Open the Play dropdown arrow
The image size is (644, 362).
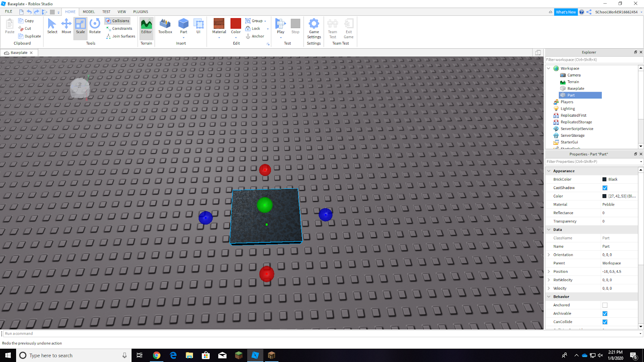(281, 38)
